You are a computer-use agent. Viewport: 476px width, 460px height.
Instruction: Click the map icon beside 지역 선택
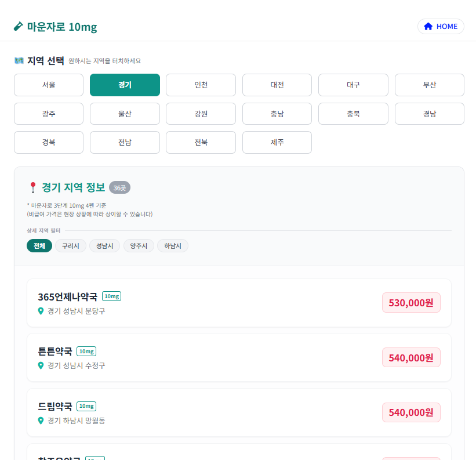[19, 60]
